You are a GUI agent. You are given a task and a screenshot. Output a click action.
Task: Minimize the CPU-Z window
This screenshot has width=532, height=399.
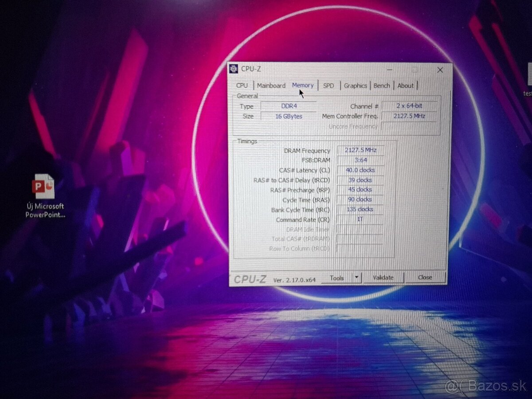[x=389, y=70]
